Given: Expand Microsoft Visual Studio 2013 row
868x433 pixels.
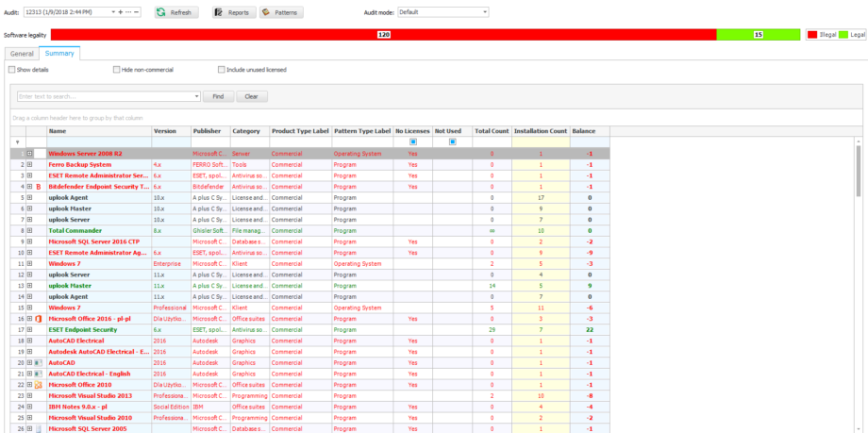Looking at the screenshot, I should tap(30, 396).
